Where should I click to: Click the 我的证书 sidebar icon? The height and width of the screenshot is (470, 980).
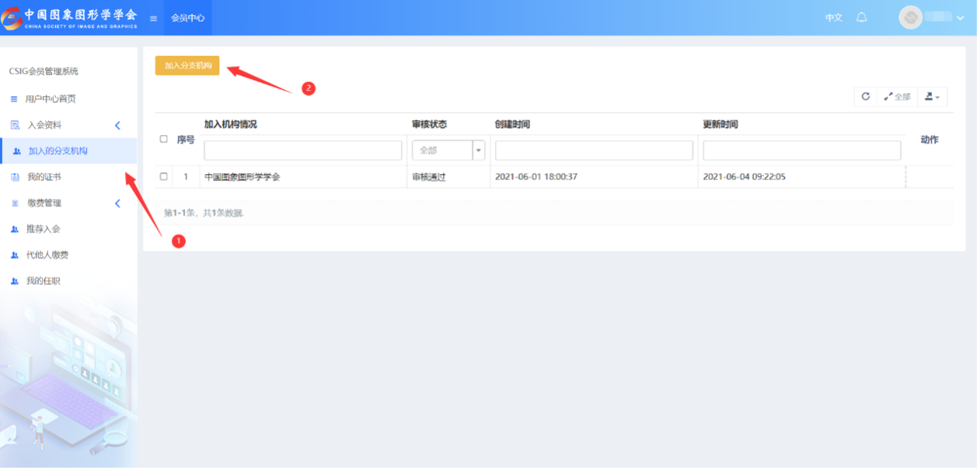(x=15, y=177)
